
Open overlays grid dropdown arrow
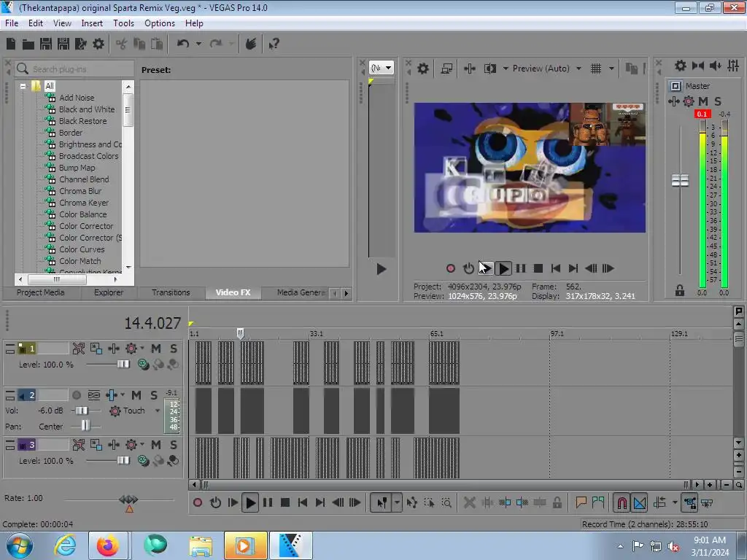click(611, 69)
